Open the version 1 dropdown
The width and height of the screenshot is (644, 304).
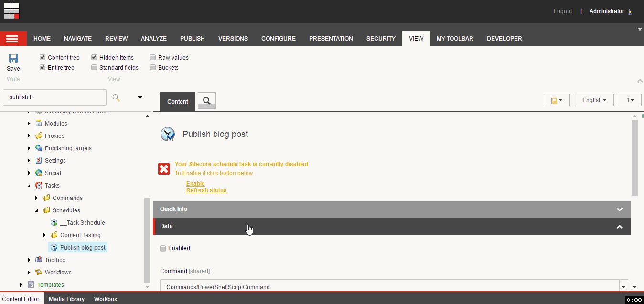pos(630,100)
